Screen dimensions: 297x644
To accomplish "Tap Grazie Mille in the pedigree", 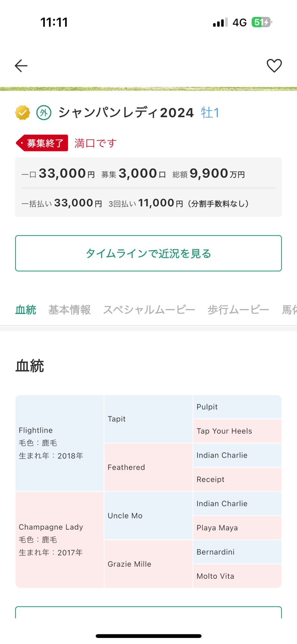I will point(148,564).
